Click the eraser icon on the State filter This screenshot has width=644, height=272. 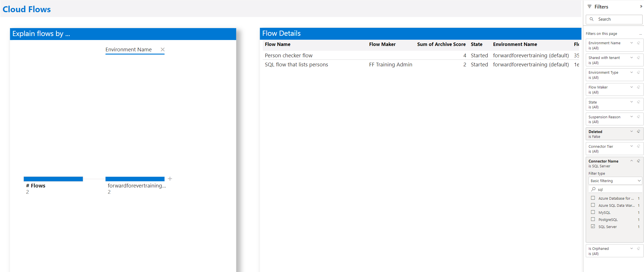[639, 102]
